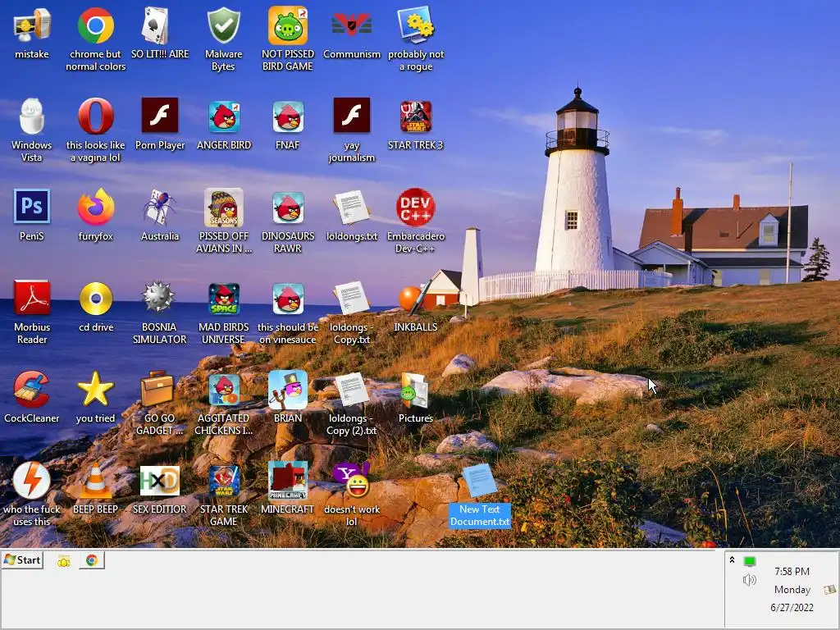Select the Malware Bytes shield icon
840x630 pixels.
(223, 25)
